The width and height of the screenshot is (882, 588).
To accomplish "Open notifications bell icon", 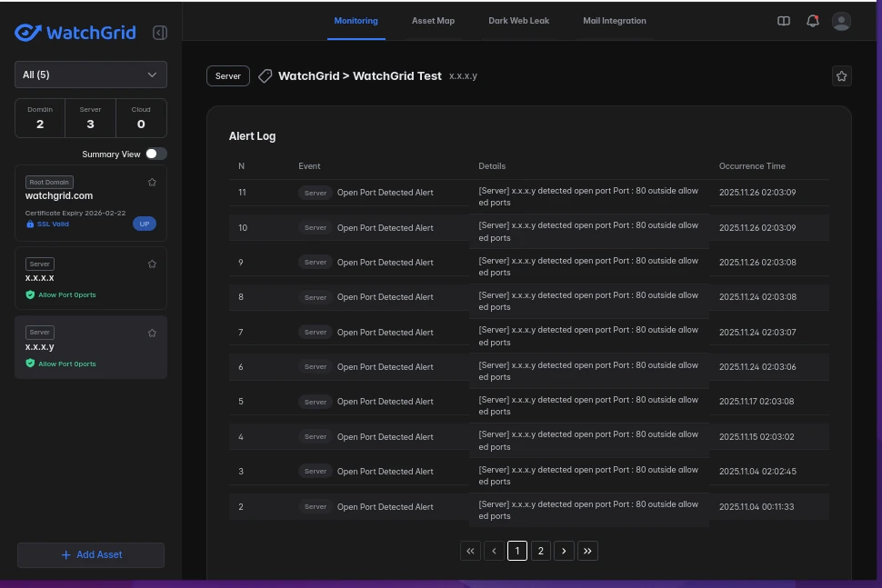I will pyautogui.click(x=812, y=21).
